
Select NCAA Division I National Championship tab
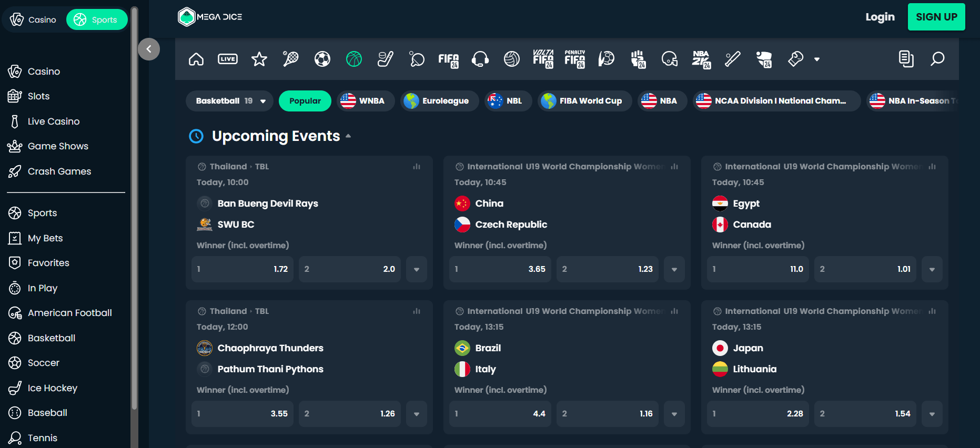pos(777,101)
